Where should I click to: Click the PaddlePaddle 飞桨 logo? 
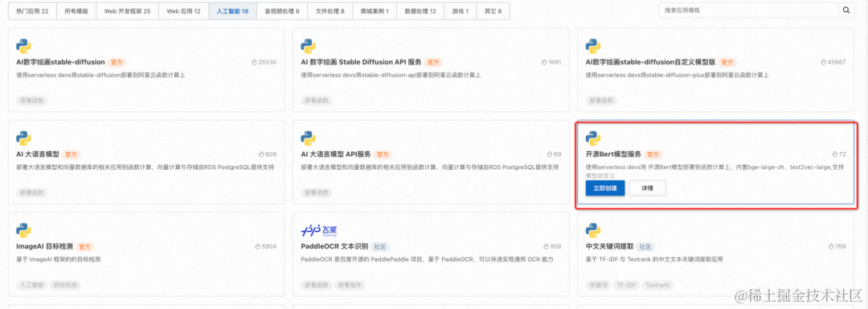point(318,230)
